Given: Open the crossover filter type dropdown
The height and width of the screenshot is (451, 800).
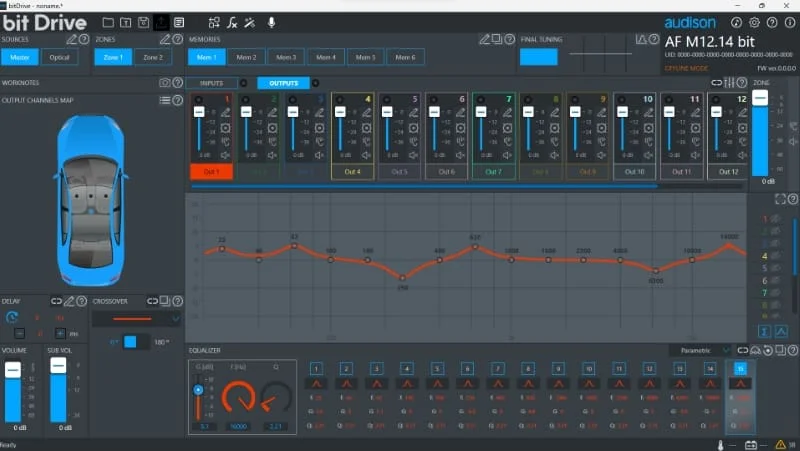Looking at the screenshot, I should point(136,319).
